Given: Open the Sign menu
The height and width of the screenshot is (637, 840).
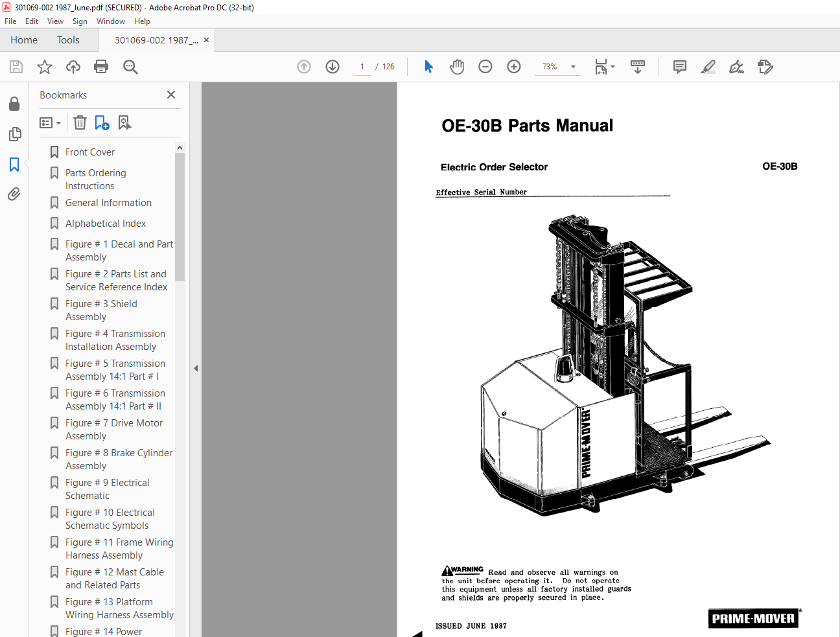Looking at the screenshot, I should tap(80, 21).
